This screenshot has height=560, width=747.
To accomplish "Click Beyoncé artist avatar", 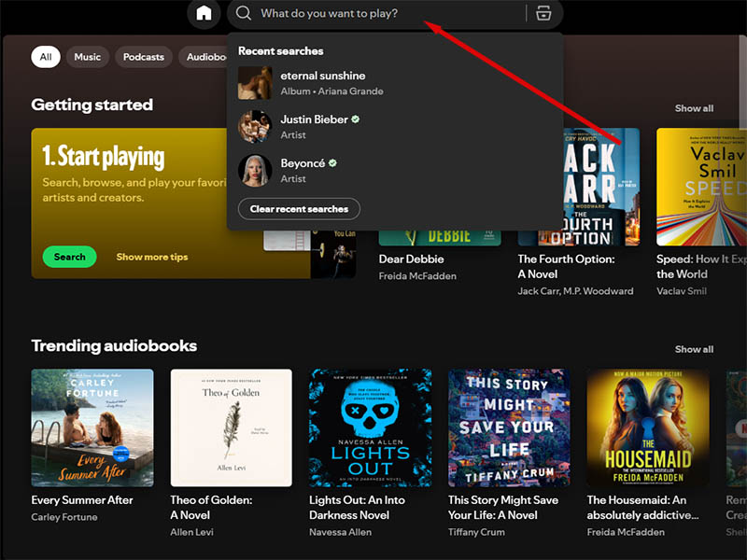I will point(255,171).
